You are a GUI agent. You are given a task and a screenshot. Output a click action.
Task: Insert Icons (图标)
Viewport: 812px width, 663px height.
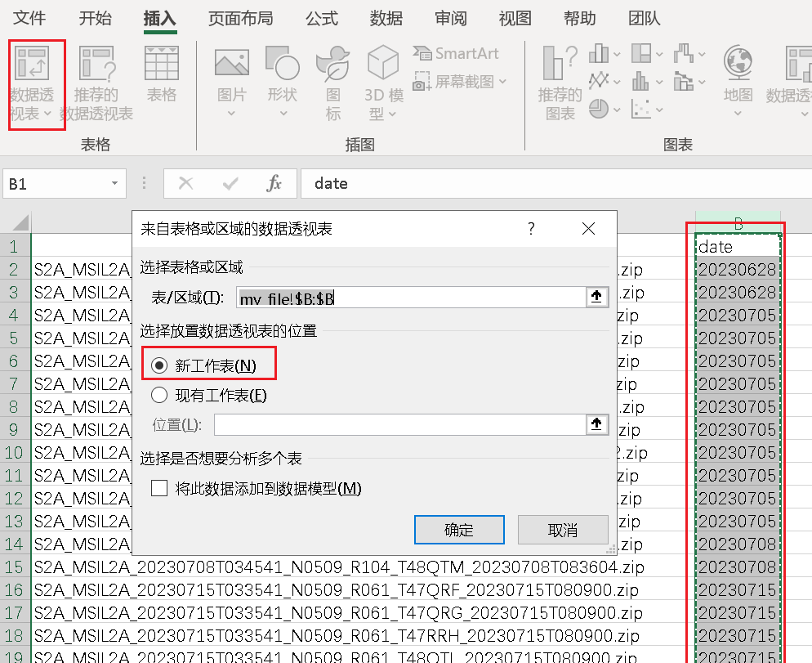tap(333, 83)
